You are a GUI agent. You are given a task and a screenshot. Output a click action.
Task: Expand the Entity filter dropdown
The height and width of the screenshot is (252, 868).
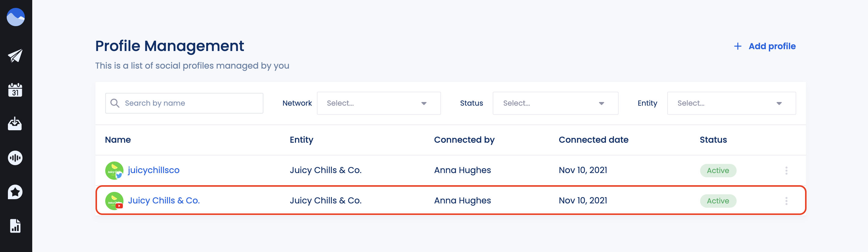(x=731, y=103)
